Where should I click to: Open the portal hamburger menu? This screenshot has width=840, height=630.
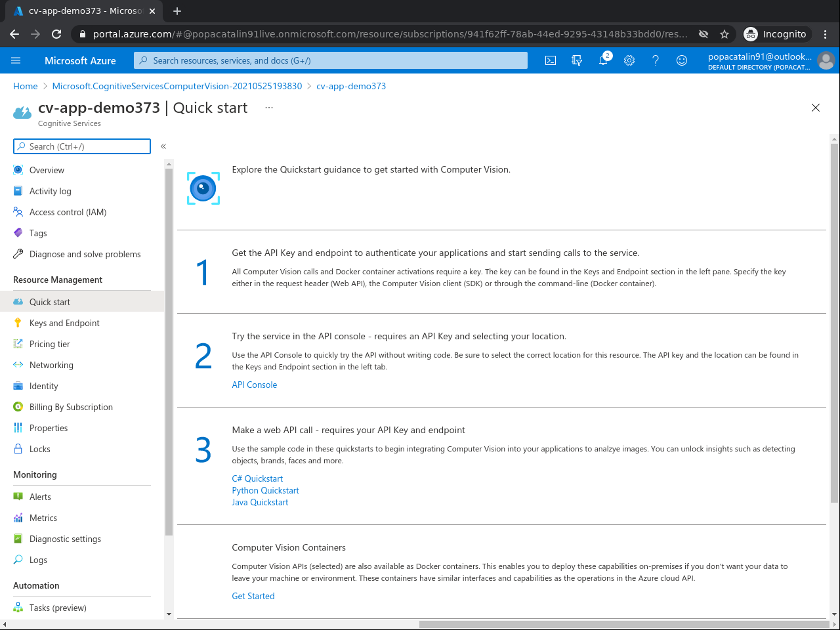pos(16,60)
